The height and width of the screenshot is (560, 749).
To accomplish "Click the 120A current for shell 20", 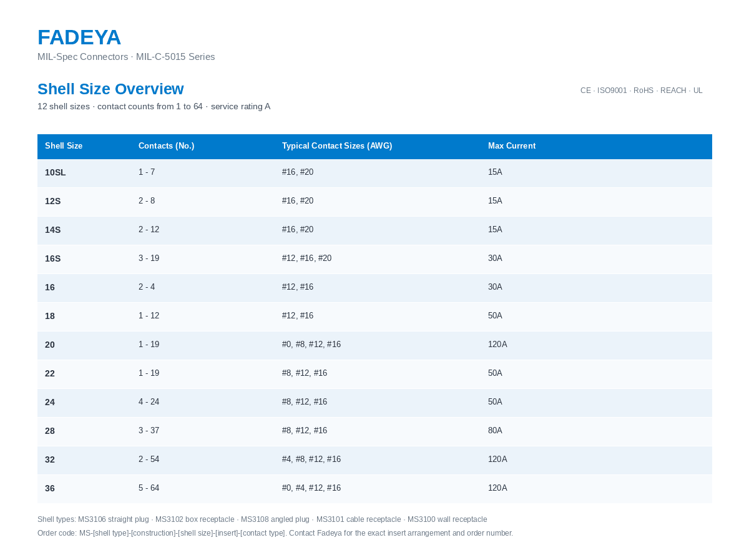I will coord(497,345).
